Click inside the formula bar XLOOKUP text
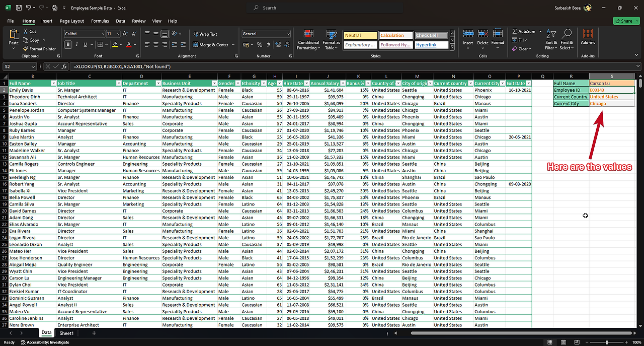Viewport: 644px width, 346px height. tap(122, 66)
